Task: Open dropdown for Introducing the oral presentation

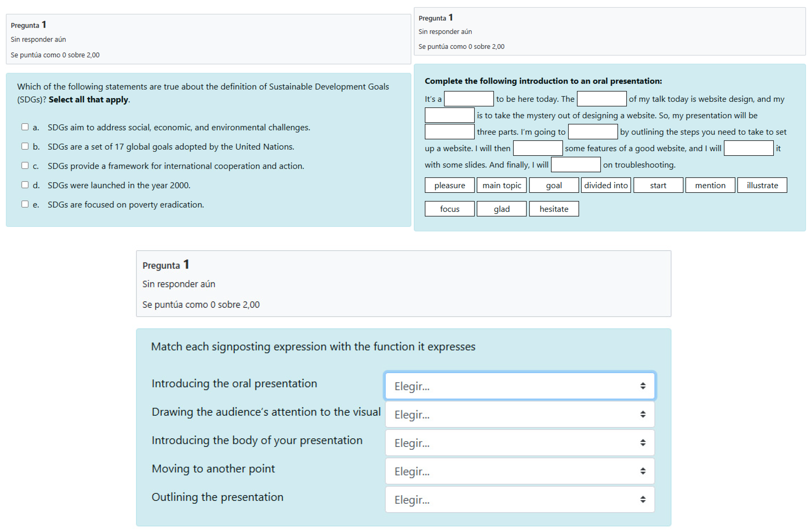Action: point(519,386)
